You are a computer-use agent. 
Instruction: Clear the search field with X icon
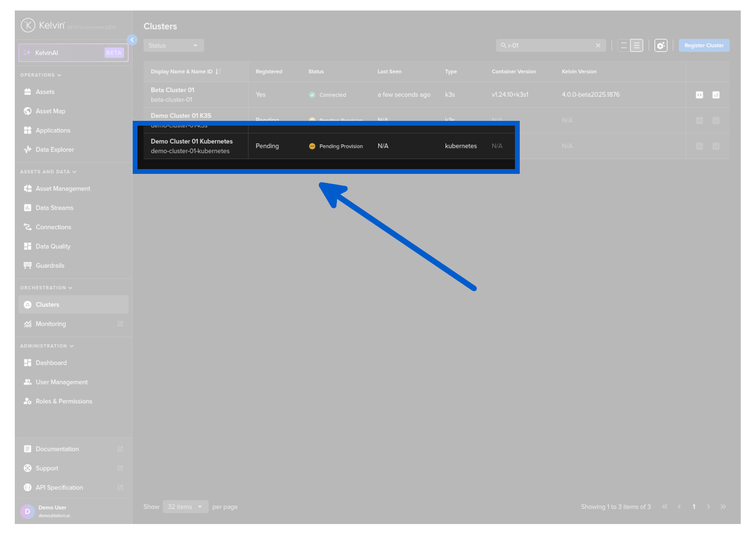(598, 46)
